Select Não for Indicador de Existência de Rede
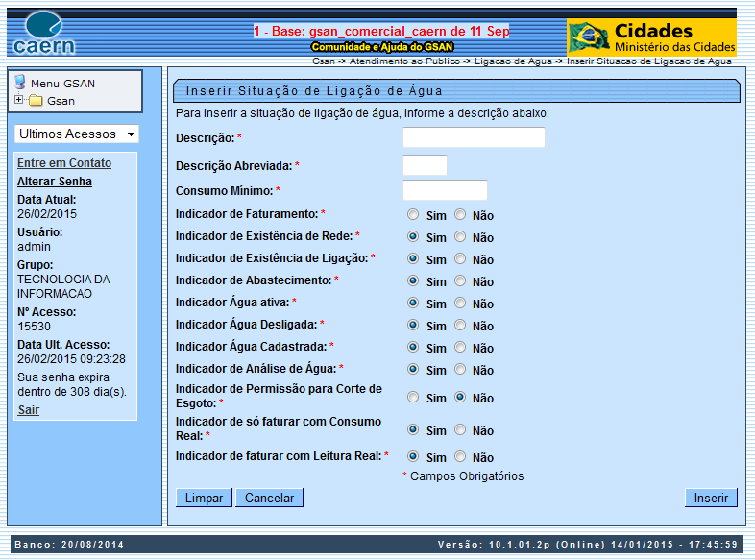This screenshot has width=755, height=560. (460, 236)
